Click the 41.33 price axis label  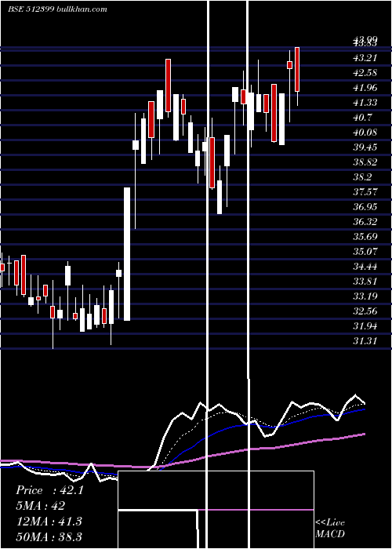pos(365,103)
